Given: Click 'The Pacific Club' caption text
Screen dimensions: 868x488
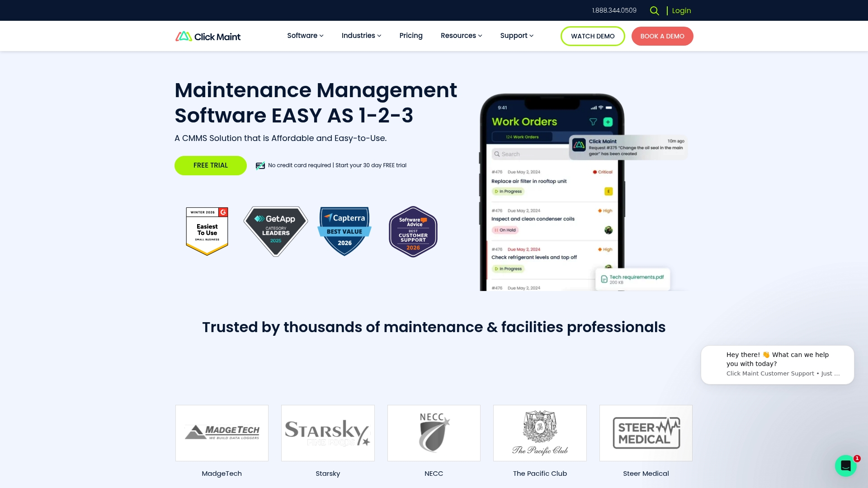Looking at the screenshot, I should point(540,474).
